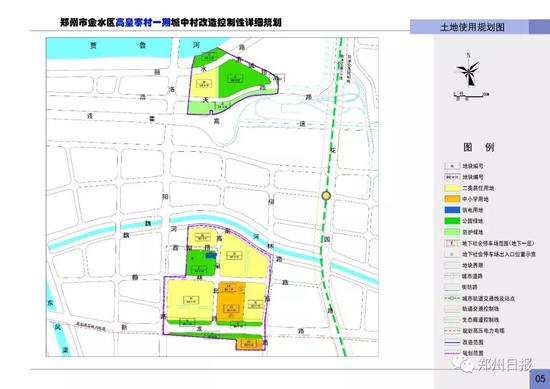The height and width of the screenshot is (389, 550).
Task: Click the metro station circle on the rail line
Action: point(327,196)
